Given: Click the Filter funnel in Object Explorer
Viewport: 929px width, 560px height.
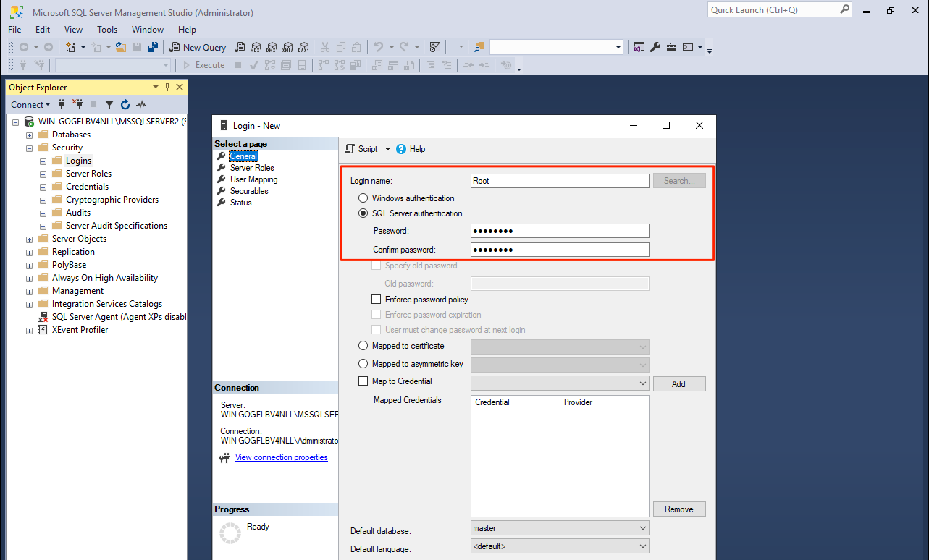Looking at the screenshot, I should tap(109, 104).
